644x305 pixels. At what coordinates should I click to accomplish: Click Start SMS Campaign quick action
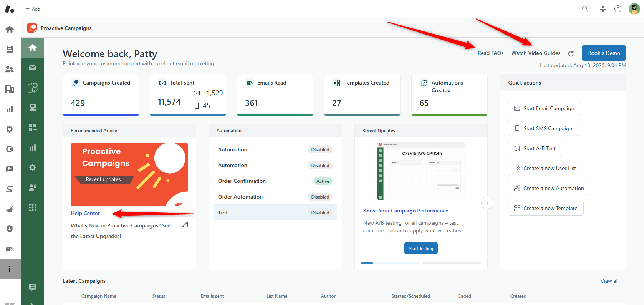[x=543, y=128]
